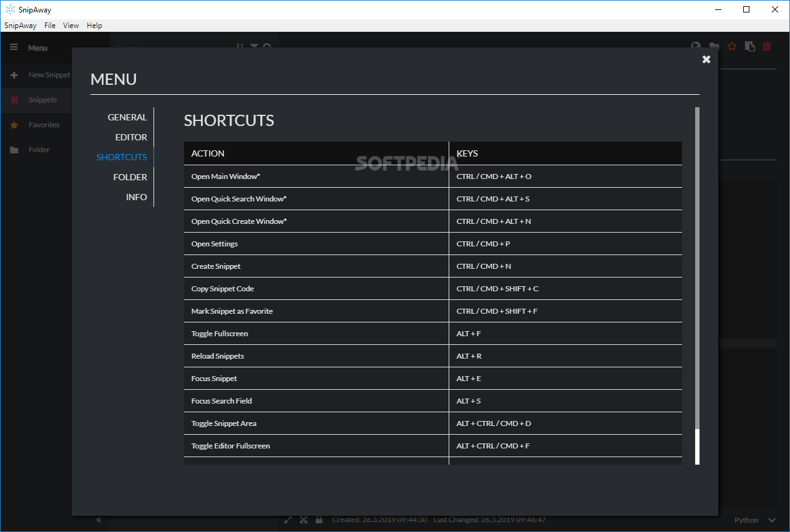
Task: Click the 'ALT + CTRL / CMD + F' keys cell
Action: [565, 446]
